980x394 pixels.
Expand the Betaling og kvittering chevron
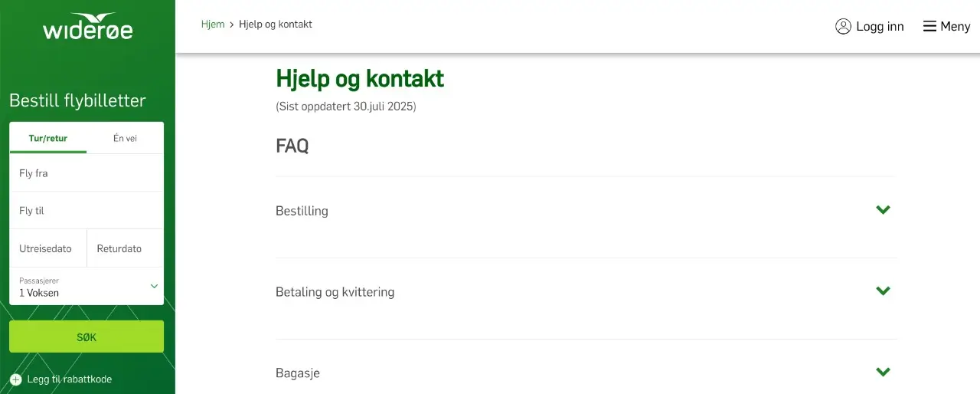[883, 291]
